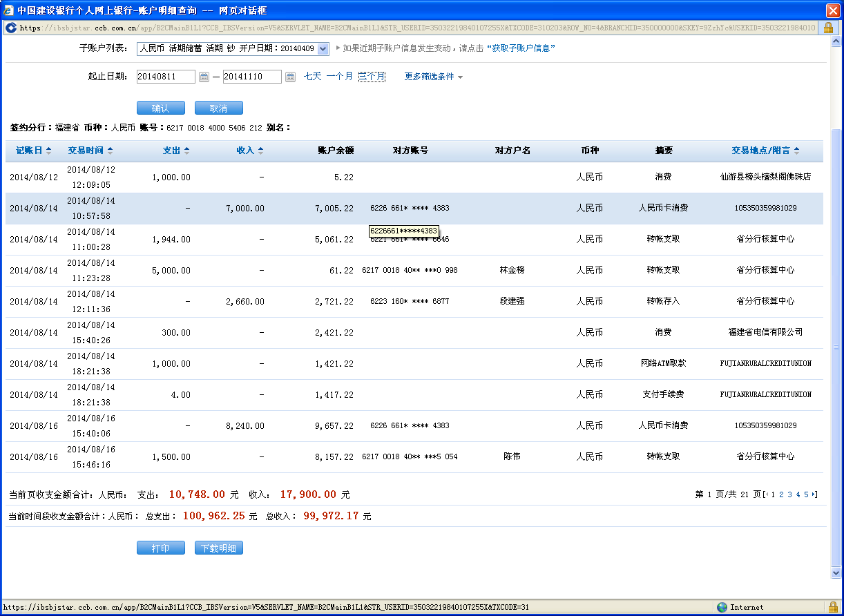Open calendar picker for end date

click(290, 77)
